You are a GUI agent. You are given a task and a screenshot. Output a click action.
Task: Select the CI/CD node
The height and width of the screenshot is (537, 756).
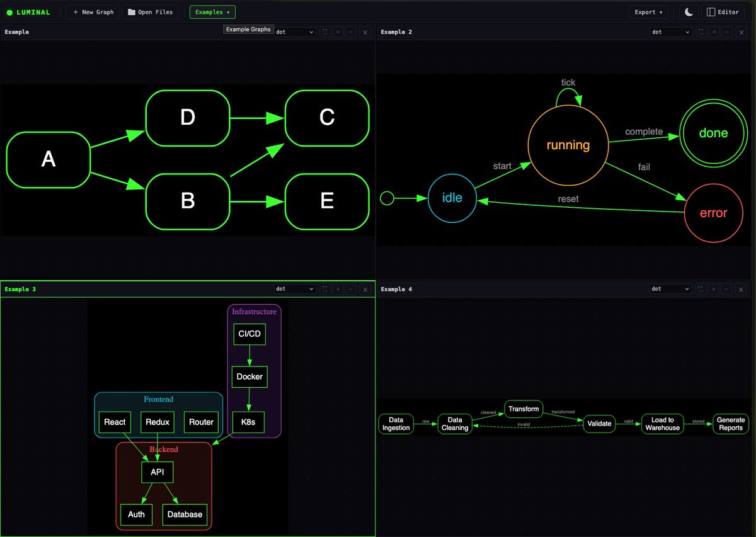pyautogui.click(x=249, y=334)
